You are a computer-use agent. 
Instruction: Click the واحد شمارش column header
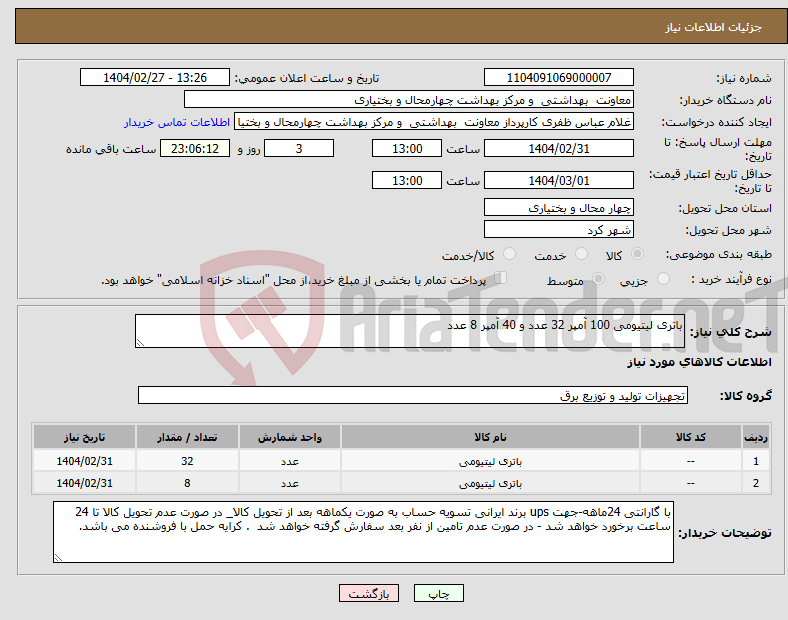click(290, 437)
